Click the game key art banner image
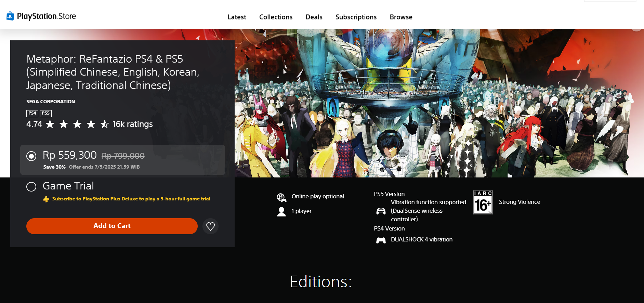 [x=439, y=103]
